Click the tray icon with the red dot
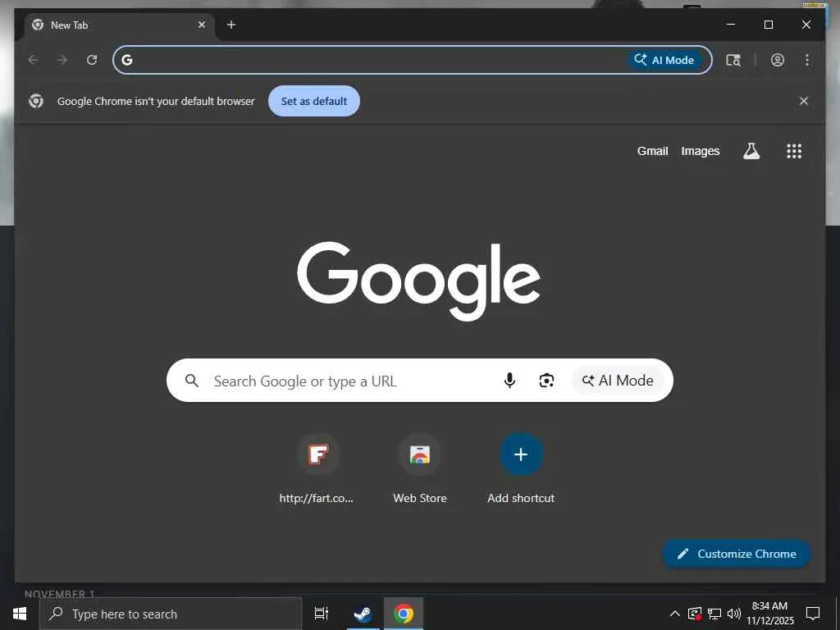840x630 pixels. pos(695,614)
